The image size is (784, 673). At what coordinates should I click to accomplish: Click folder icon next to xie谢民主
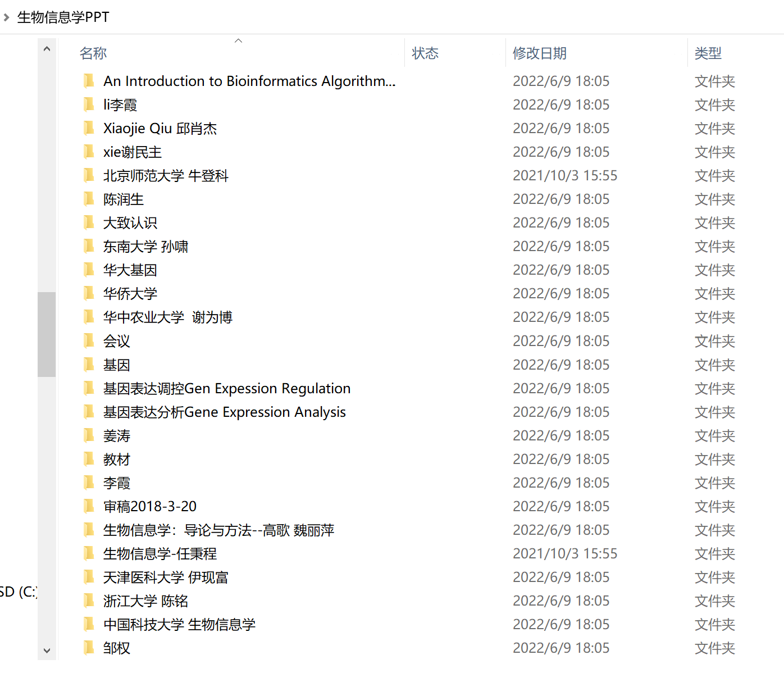click(x=89, y=152)
